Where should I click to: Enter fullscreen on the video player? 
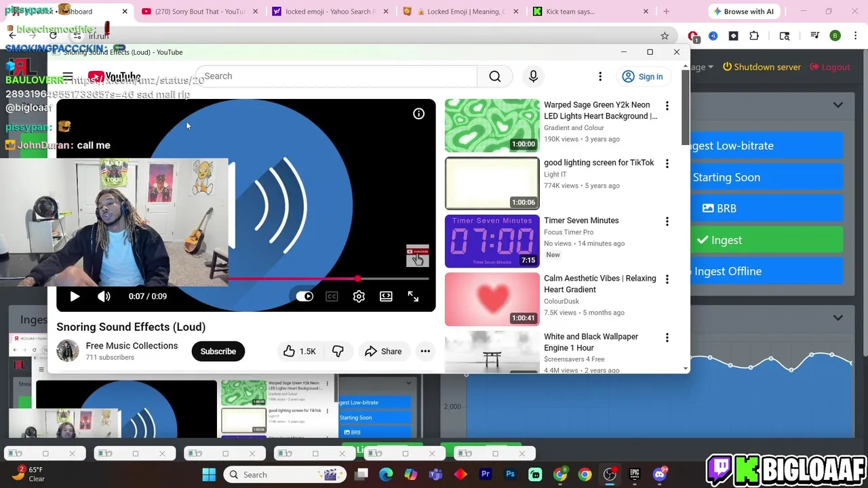tap(413, 296)
